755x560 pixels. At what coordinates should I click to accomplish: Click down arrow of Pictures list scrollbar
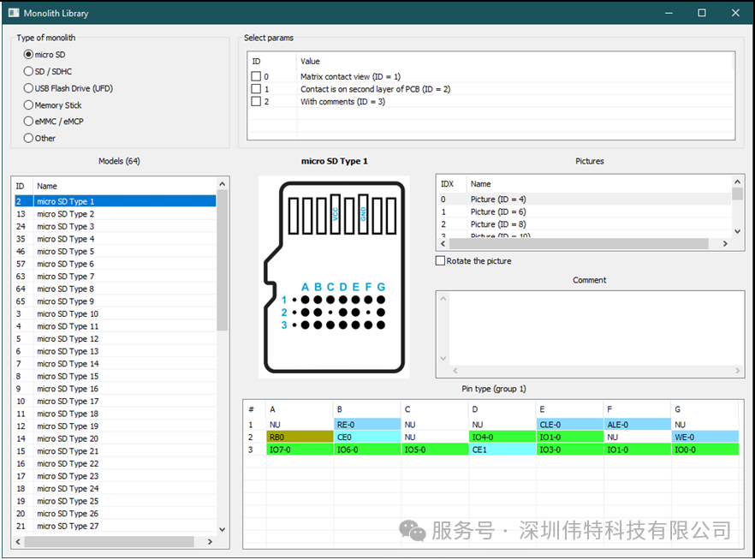[x=738, y=231]
